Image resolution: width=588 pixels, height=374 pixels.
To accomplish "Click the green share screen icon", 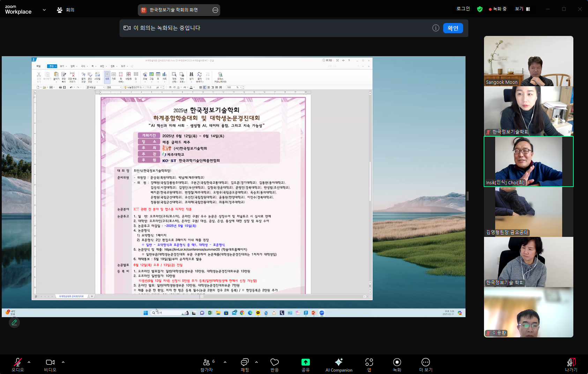I will pyautogui.click(x=305, y=362).
